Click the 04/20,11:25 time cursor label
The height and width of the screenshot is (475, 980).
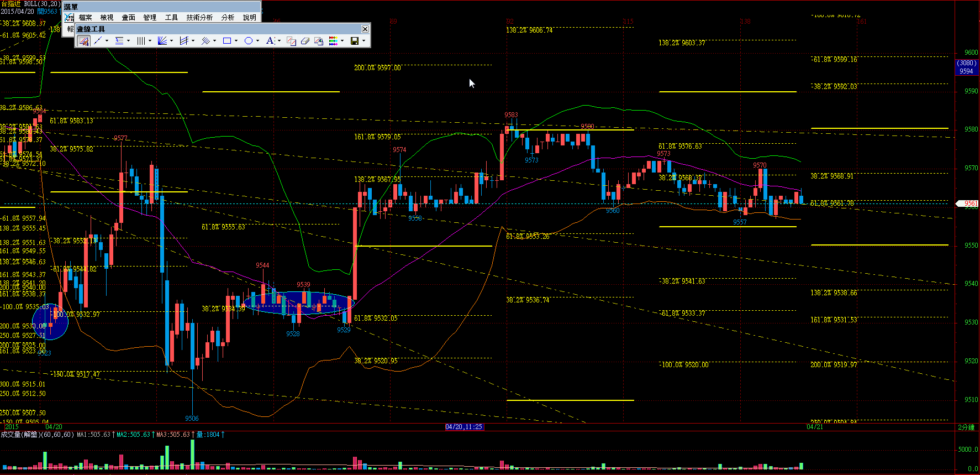tap(464, 427)
